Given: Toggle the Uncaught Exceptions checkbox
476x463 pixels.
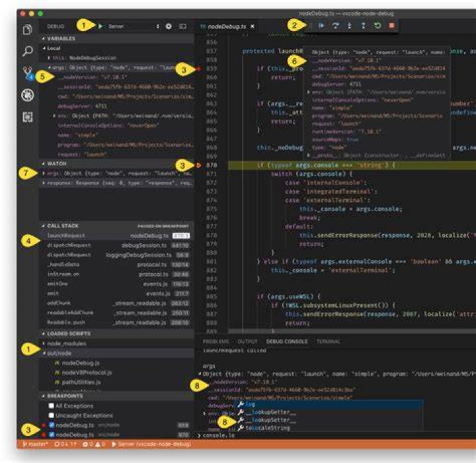Looking at the screenshot, I should [x=52, y=415].
